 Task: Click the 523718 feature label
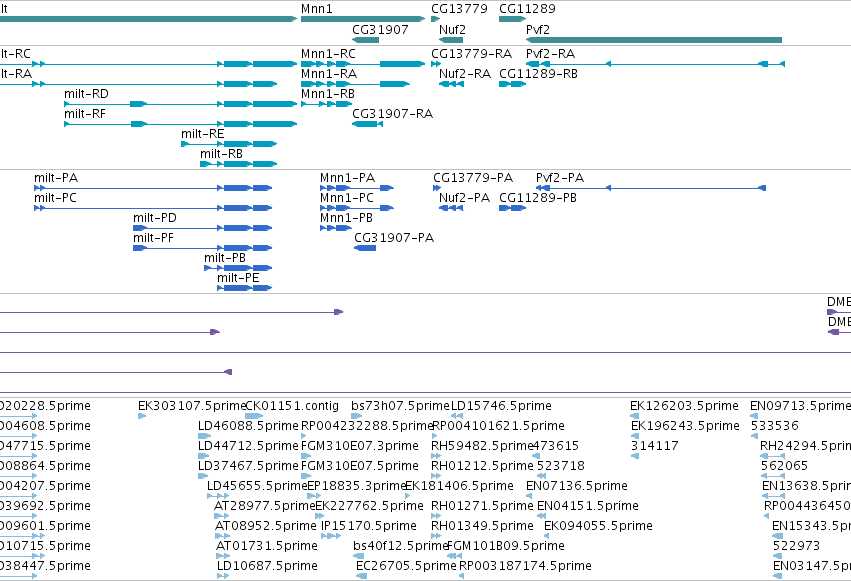561,466
